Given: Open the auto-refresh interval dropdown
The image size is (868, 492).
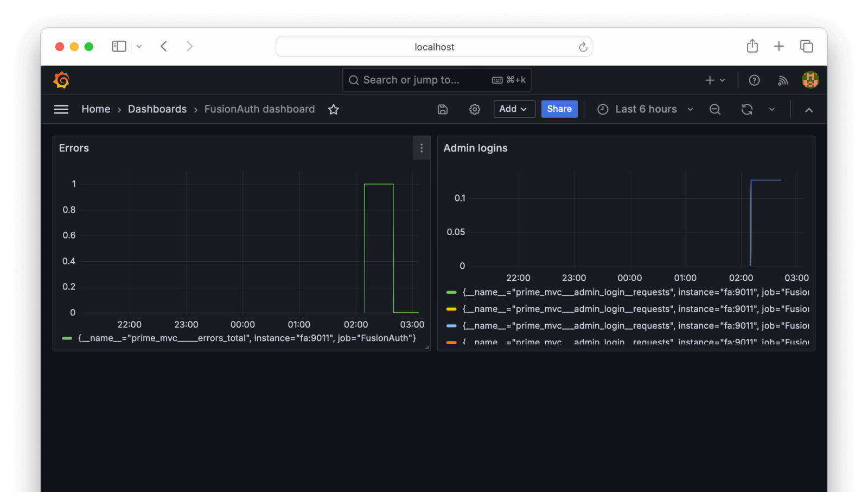Looking at the screenshot, I should pyautogui.click(x=772, y=109).
